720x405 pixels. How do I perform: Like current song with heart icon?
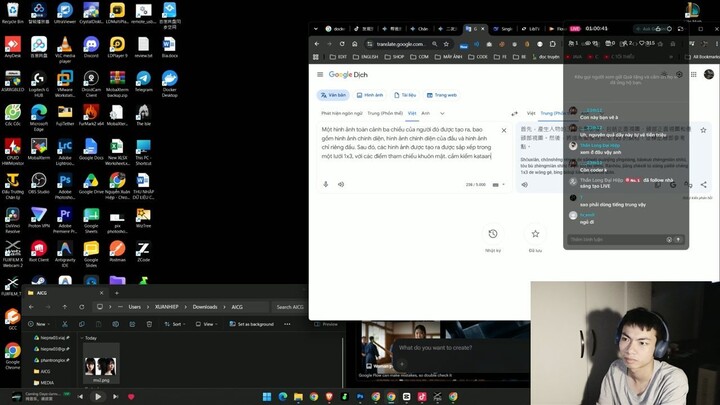[x=131, y=397]
